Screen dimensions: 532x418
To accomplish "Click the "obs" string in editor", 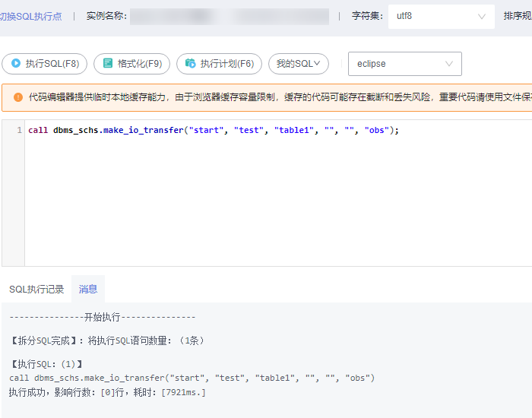I will tap(377, 130).
